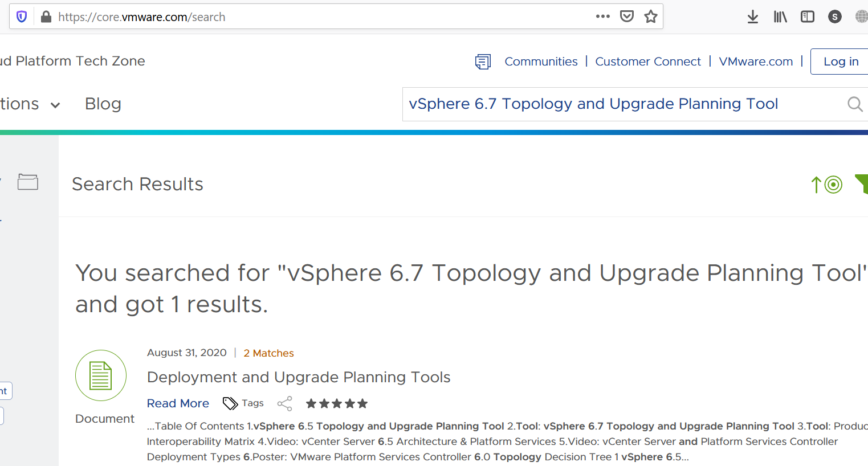Click the green target icon near Search Results
This screenshot has height=466, width=868.
pyautogui.click(x=832, y=185)
